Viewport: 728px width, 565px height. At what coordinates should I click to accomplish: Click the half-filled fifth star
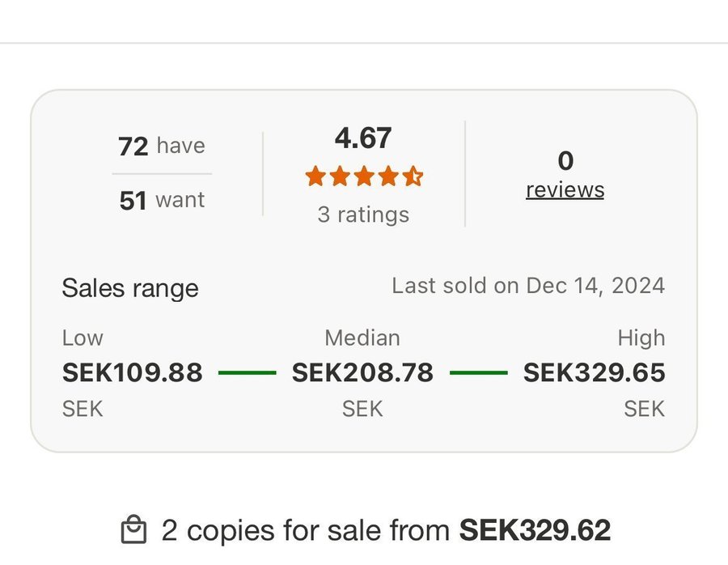pyautogui.click(x=413, y=176)
